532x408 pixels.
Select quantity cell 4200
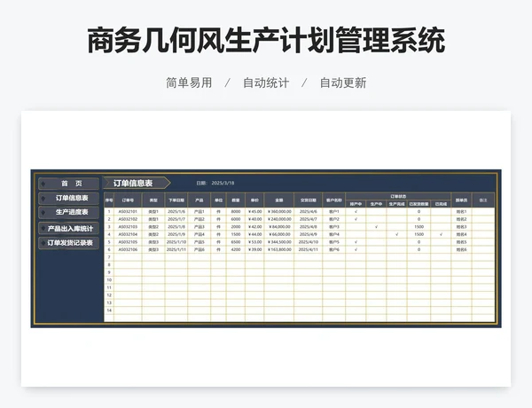click(x=236, y=249)
